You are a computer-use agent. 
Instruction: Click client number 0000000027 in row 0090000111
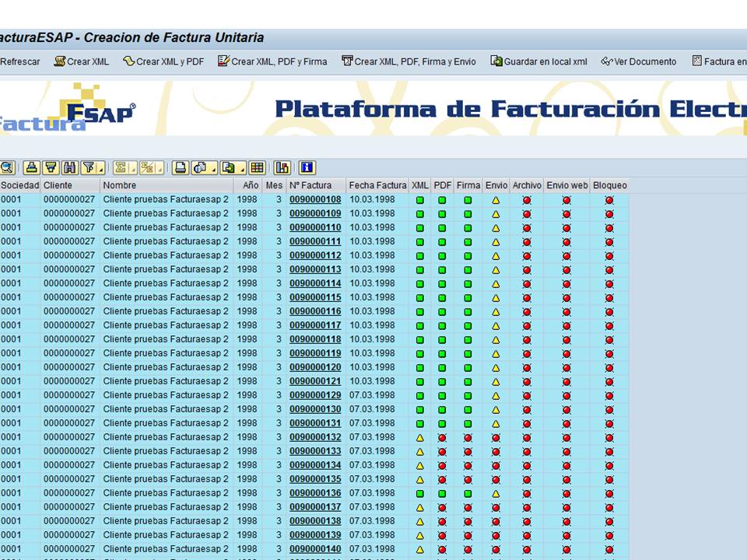tap(69, 241)
